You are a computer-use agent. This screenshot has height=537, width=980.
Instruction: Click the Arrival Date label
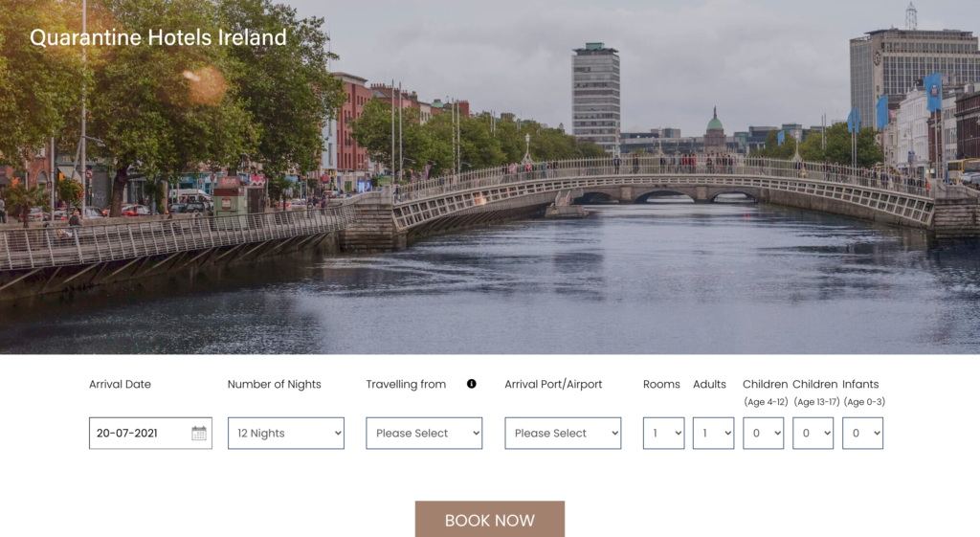point(120,385)
